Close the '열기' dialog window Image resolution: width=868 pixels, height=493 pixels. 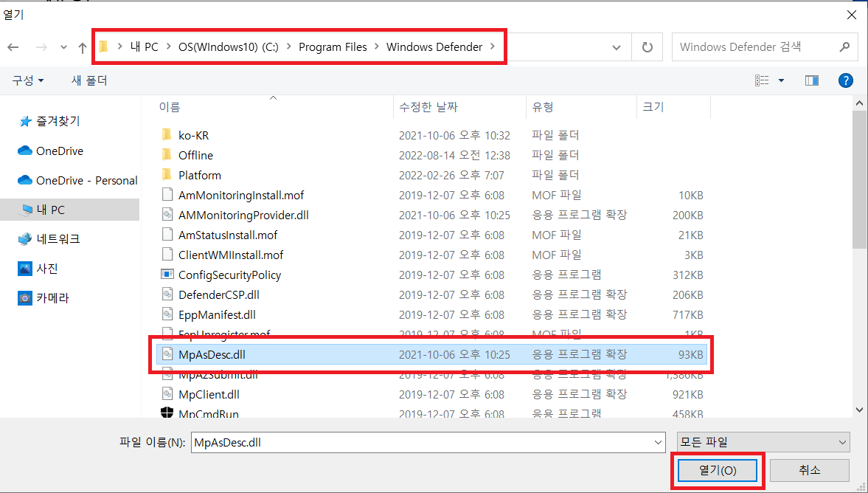(852, 15)
